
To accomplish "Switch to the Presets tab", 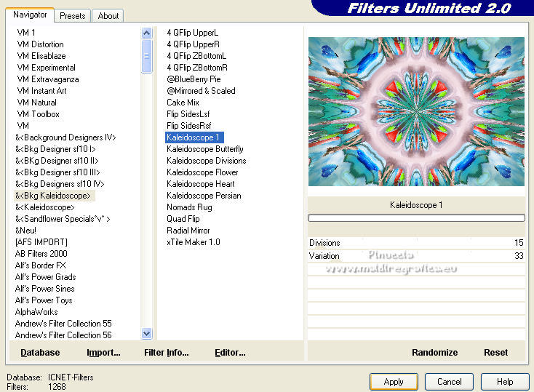I will click(x=72, y=16).
